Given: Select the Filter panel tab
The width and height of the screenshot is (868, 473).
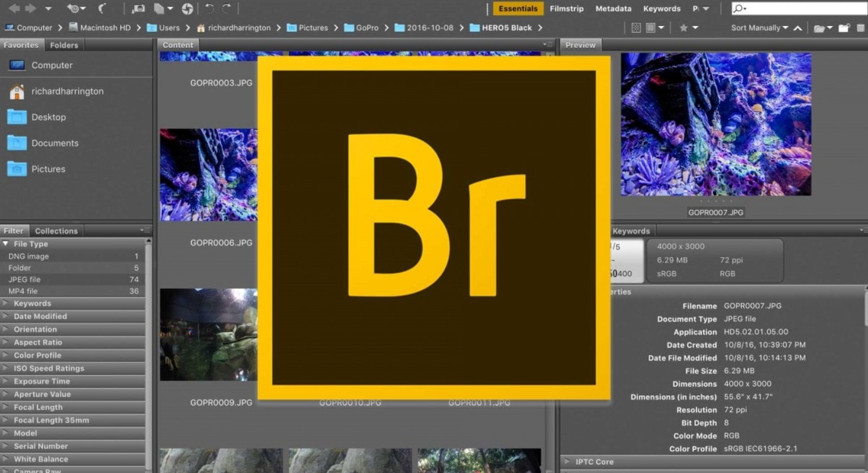Looking at the screenshot, I should coord(14,231).
